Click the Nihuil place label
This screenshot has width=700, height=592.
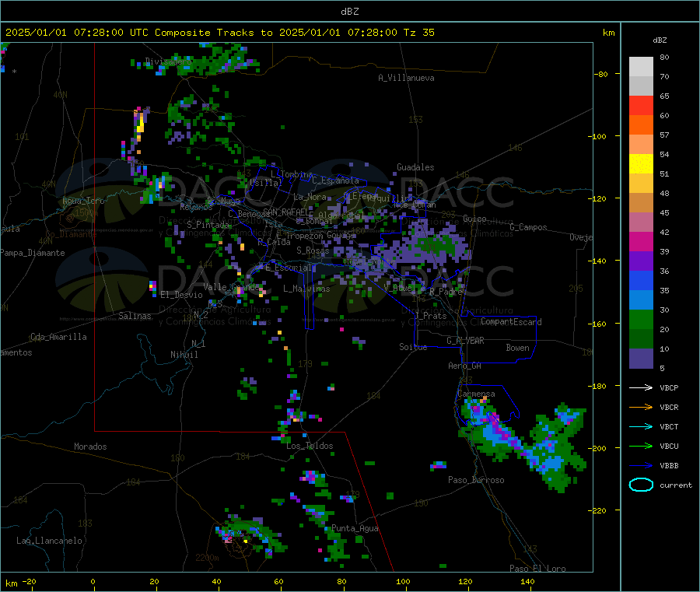[184, 355]
